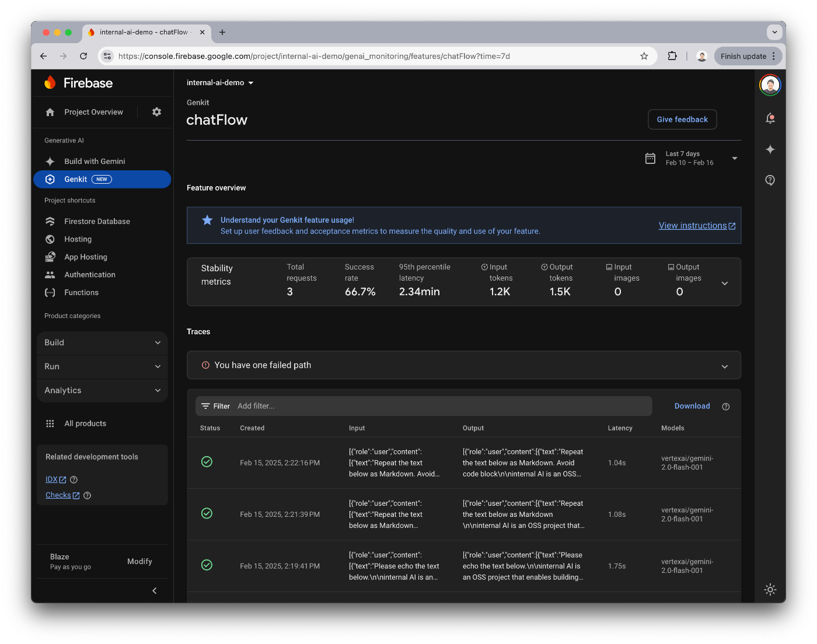
Task: Click help icon next to IDX
Action: click(x=74, y=480)
